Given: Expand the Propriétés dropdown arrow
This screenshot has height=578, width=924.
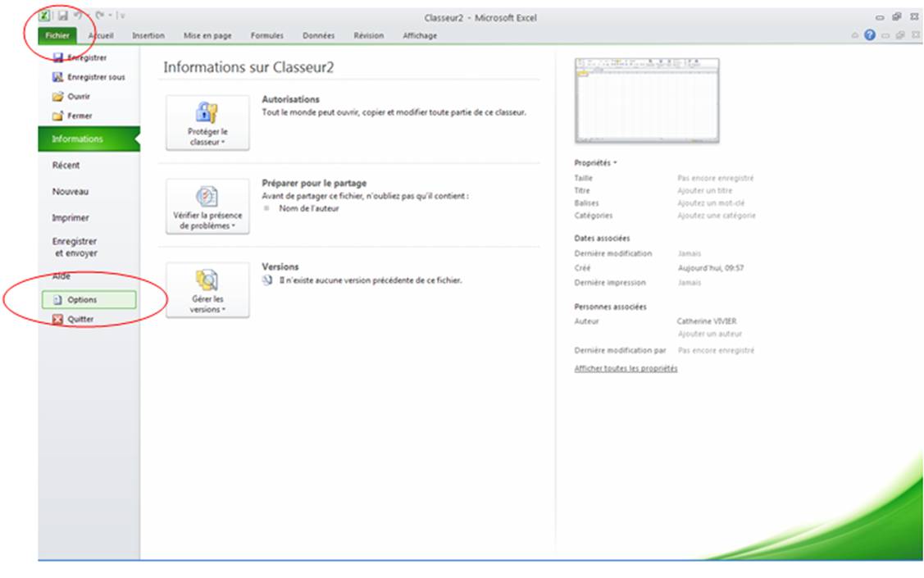Looking at the screenshot, I should pyautogui.click(x=615, y=163).
